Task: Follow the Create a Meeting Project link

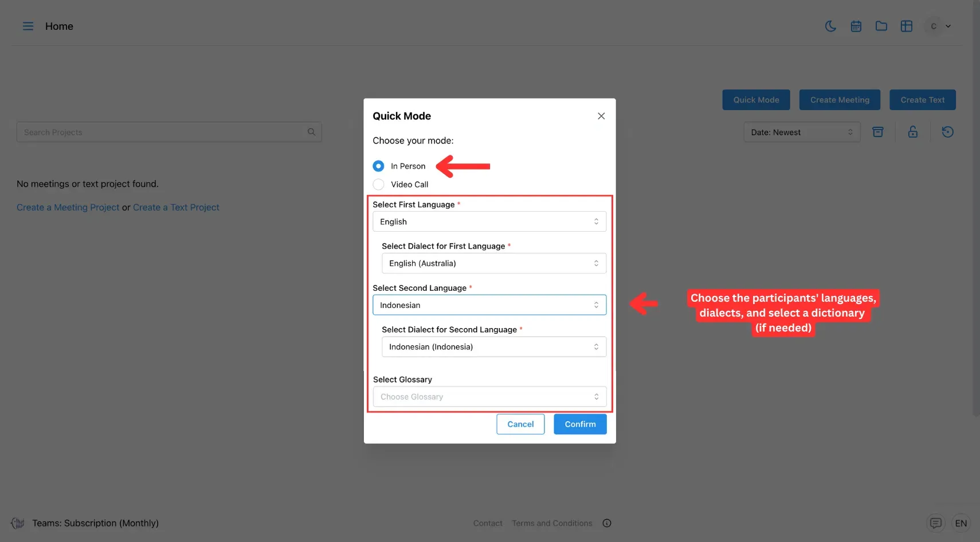Action: tap(68, 208)
